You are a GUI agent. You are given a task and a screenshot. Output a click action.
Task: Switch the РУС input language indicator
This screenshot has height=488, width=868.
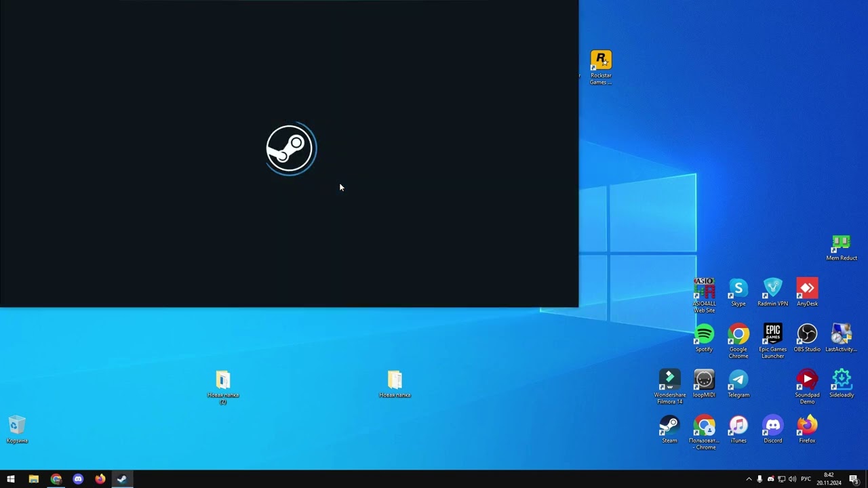806,479
